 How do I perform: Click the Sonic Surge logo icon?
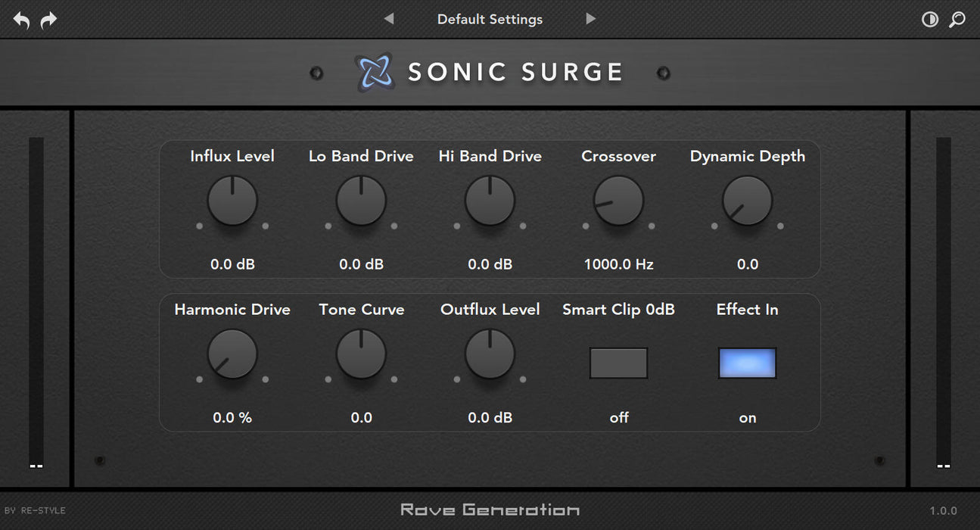375,71
